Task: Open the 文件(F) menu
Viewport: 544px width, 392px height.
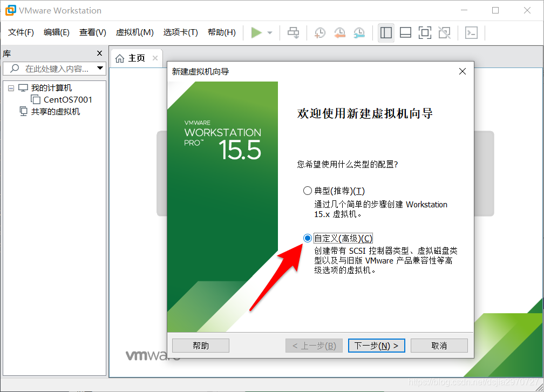Action: pos(21,32)
